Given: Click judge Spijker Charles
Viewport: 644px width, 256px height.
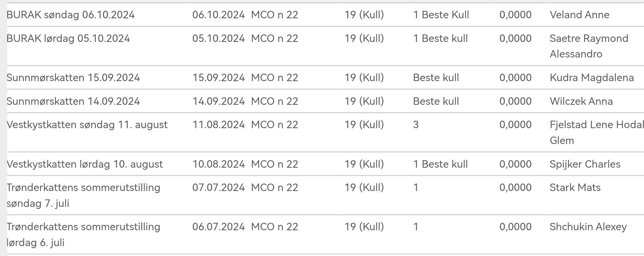Looking at the screenshot, I should coord(585,164).
